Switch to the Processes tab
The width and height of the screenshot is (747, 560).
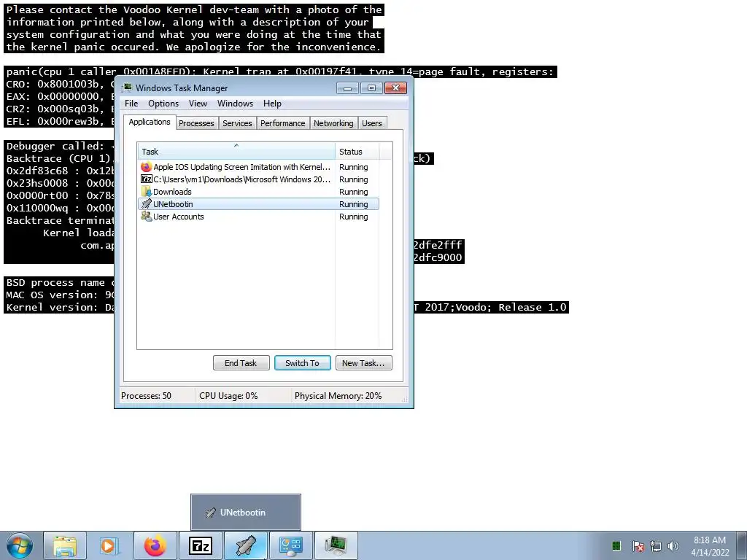(x=196, y=122)
